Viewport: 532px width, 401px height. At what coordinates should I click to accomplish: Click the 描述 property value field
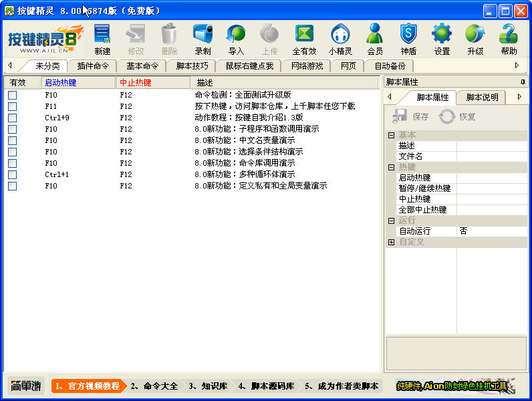point(492,146)
